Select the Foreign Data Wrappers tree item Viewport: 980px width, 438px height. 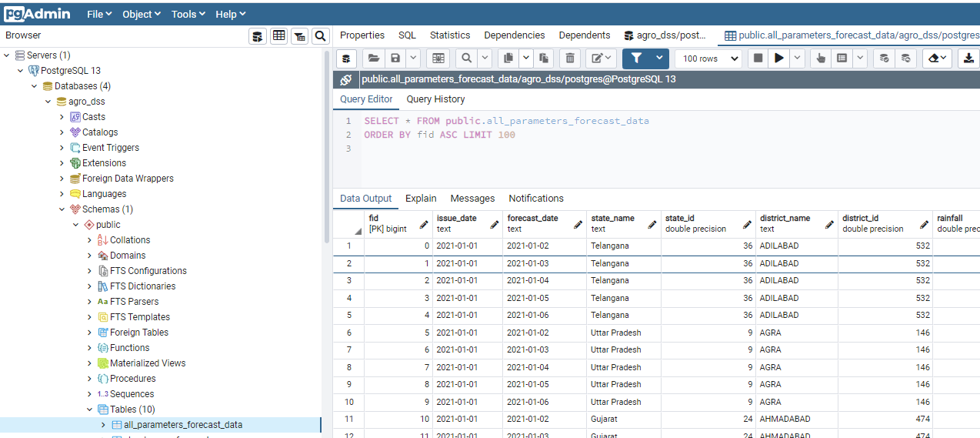[x=128, y=179]
